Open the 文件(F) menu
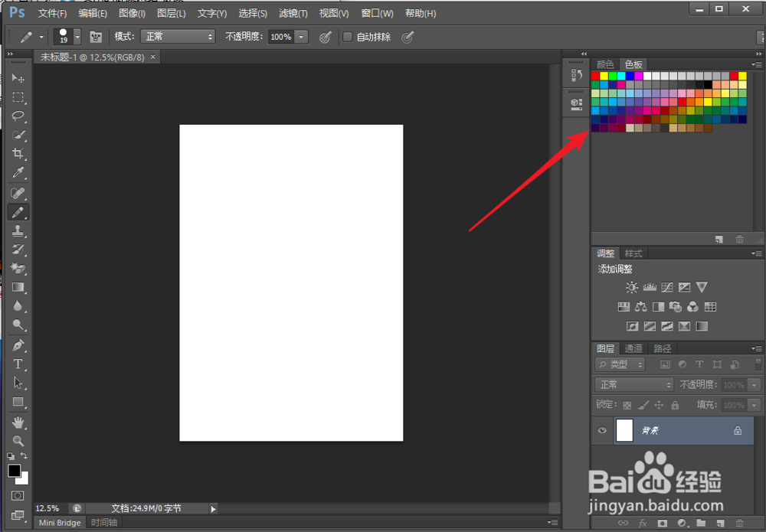The image size is (766, 532). [x=52, y=14]
